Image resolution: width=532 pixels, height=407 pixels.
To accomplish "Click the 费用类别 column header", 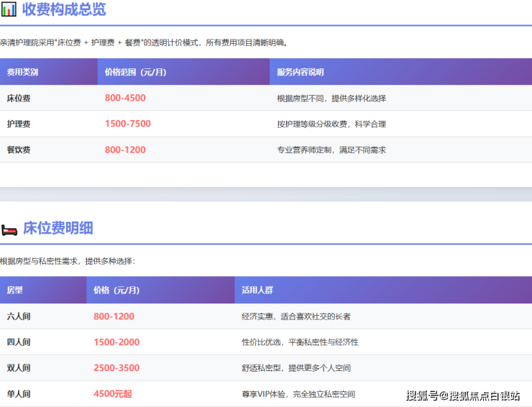I will click(22, 72).
